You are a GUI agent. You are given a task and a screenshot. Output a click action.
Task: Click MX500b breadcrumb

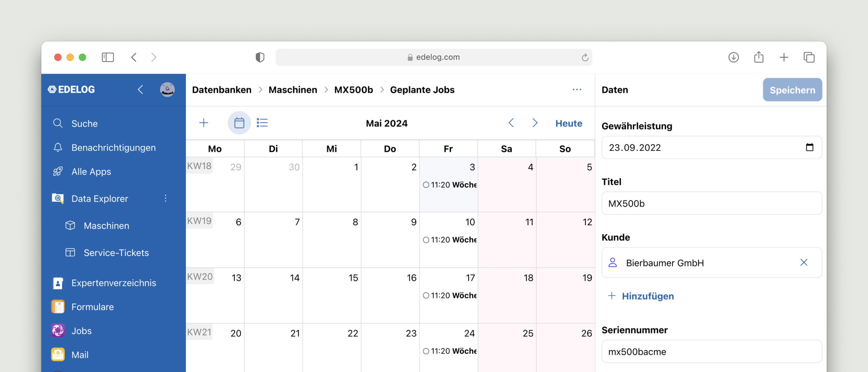354,90
